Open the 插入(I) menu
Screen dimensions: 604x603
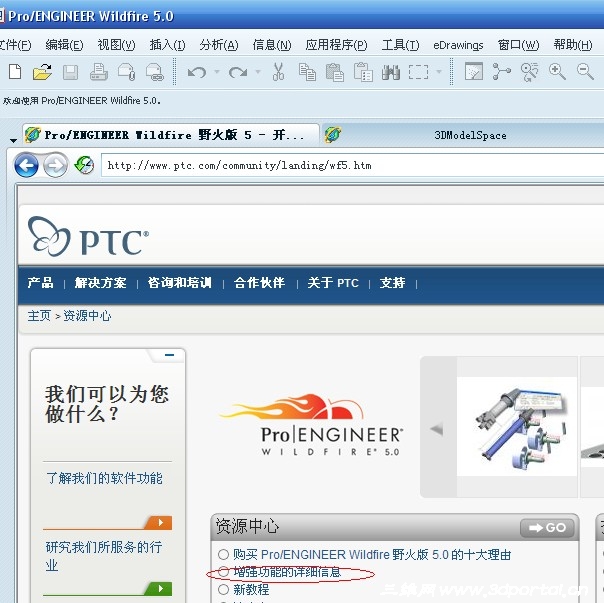click(x=167, y=45)
